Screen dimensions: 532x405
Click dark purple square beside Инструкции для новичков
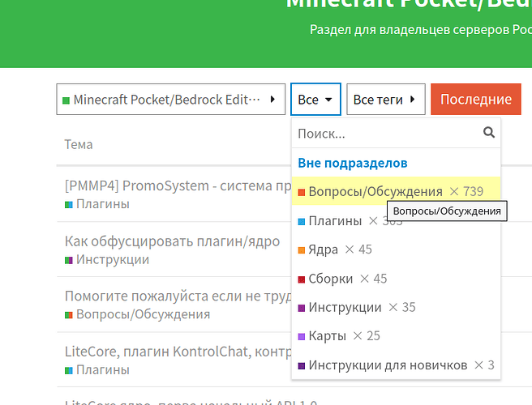click(x=302, y=365)
